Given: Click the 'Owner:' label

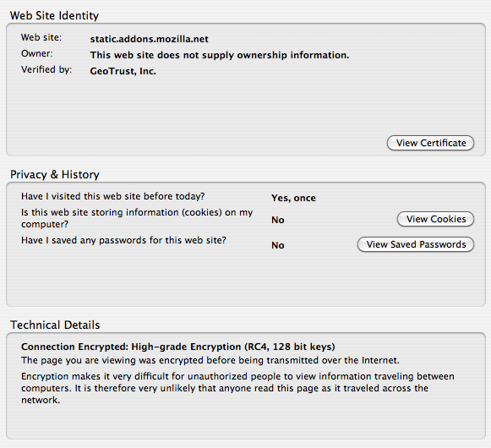Looking at the screenshot, I should (x=37, y=53).
